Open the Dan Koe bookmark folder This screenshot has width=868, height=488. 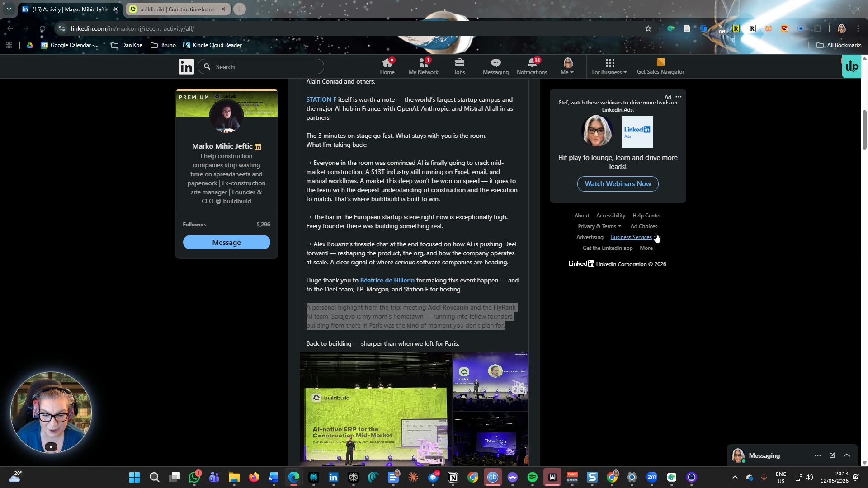coord(127,45)
